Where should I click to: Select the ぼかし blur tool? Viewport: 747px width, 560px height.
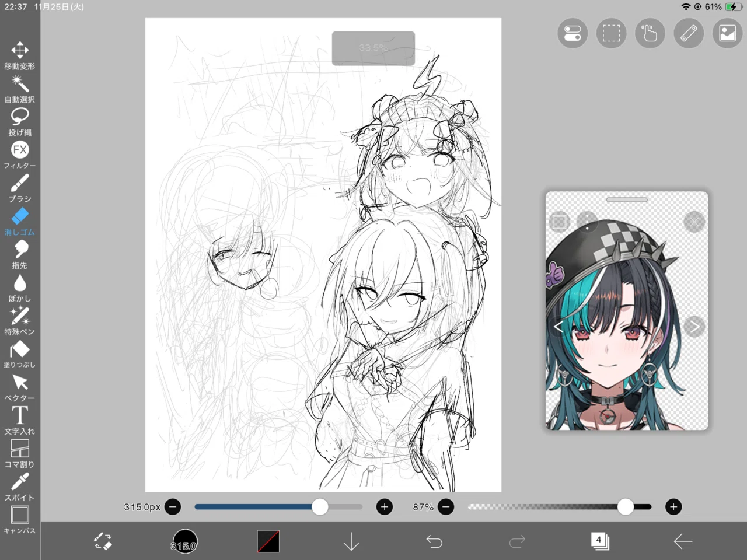click(x=20, y=288)
